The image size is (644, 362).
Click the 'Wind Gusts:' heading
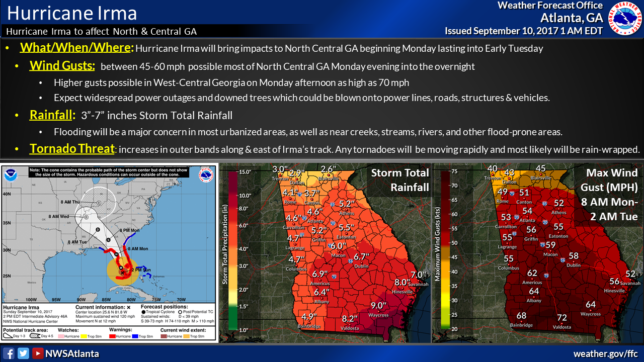click(x=62, y=66)
